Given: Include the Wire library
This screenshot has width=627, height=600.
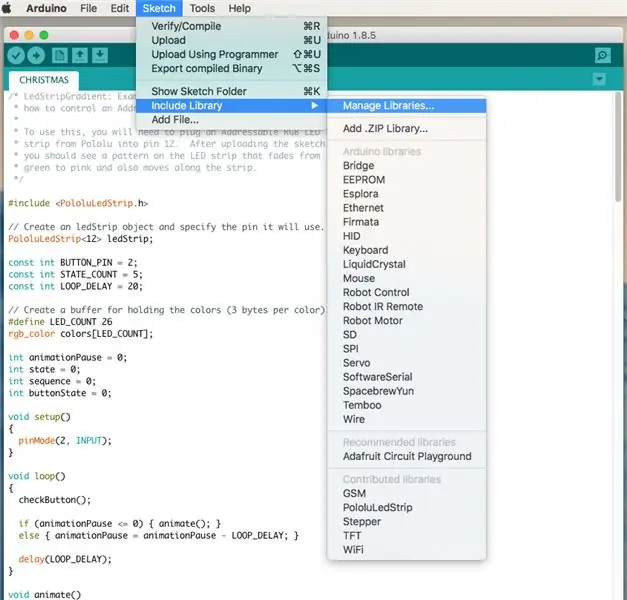Looking at the screenshot, I should (406, 419).
